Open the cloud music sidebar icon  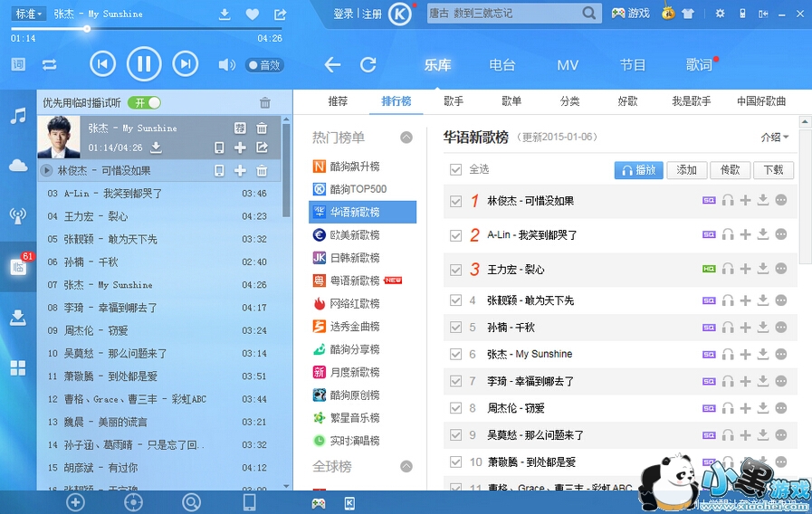pos(18,165)
